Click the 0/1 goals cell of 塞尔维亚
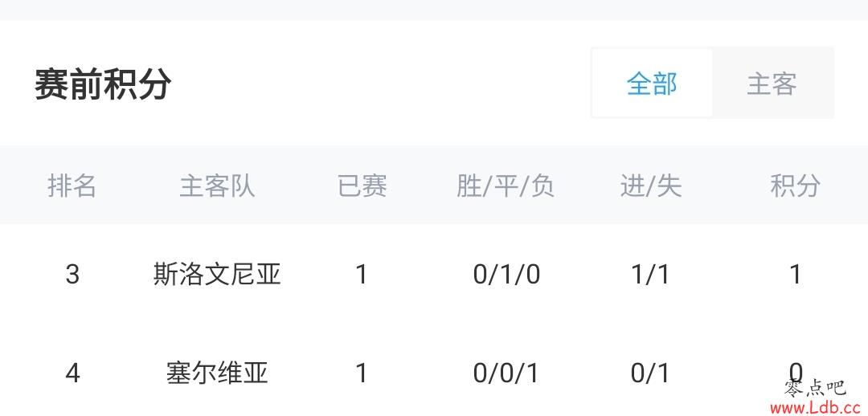 [650, 373]
